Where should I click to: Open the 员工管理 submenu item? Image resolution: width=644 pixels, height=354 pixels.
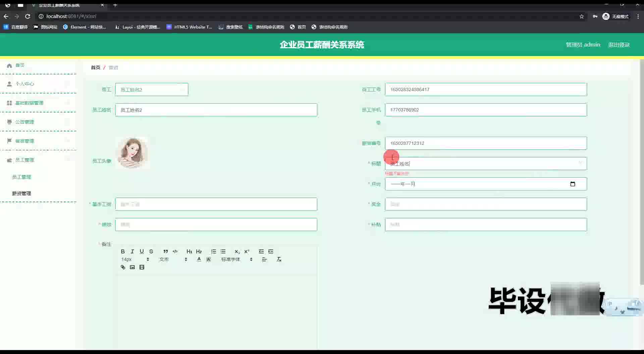(x=21, y=177)
